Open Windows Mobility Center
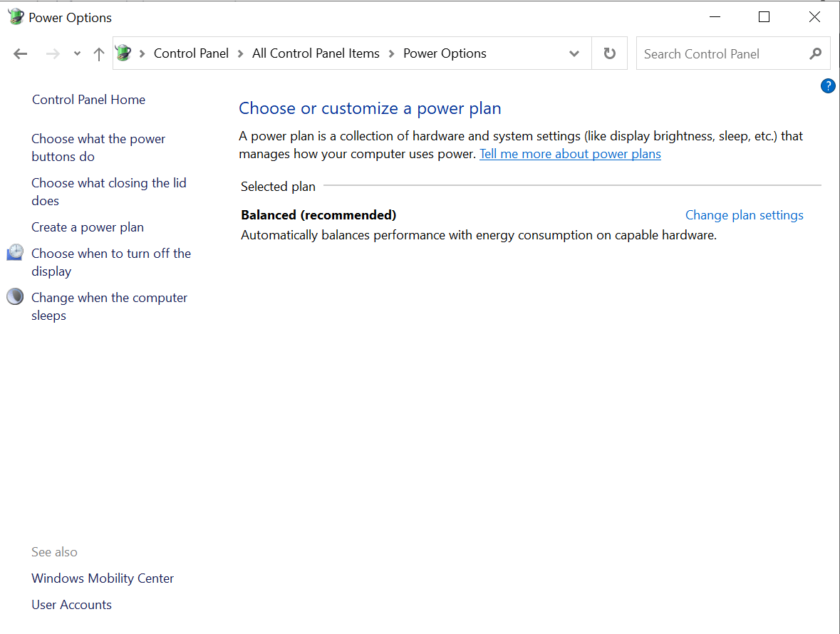840x634 pixels. tap(103, 578)
